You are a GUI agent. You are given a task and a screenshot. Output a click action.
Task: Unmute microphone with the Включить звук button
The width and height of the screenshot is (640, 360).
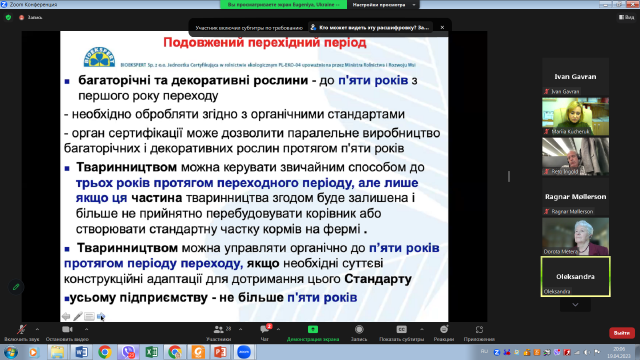coord(22,333)
